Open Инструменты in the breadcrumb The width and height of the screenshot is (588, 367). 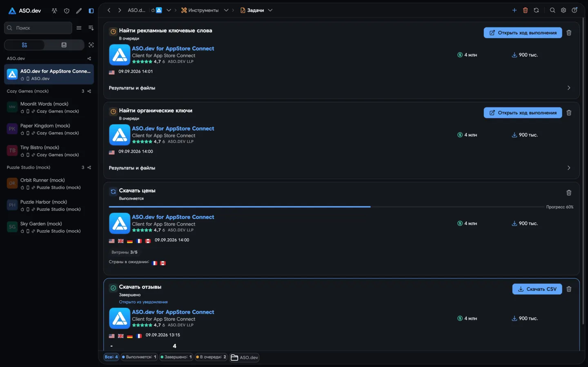click(x=200, y=10)
